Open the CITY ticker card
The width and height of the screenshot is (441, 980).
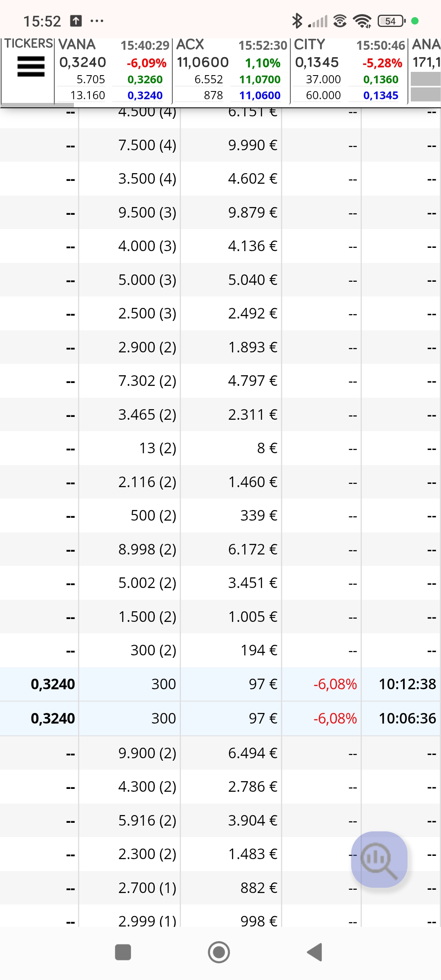pyautogui.click(x=349, y=70)
